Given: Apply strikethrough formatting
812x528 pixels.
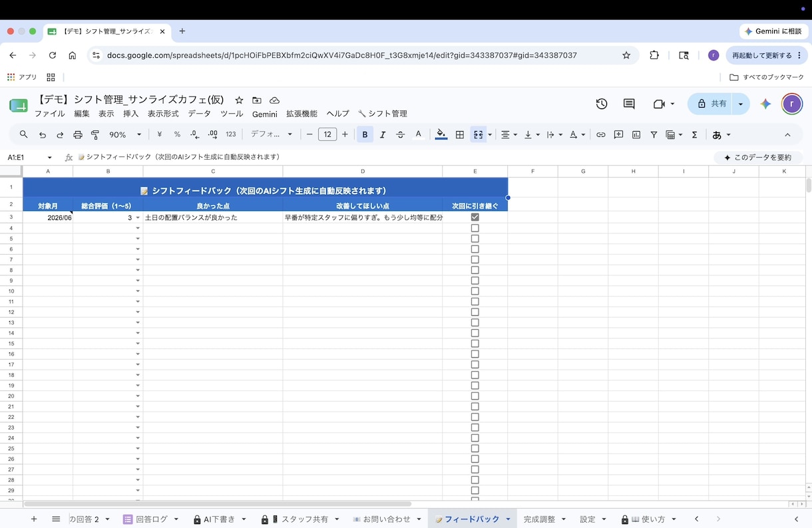Looking at the screenshot, I should 400,134.
